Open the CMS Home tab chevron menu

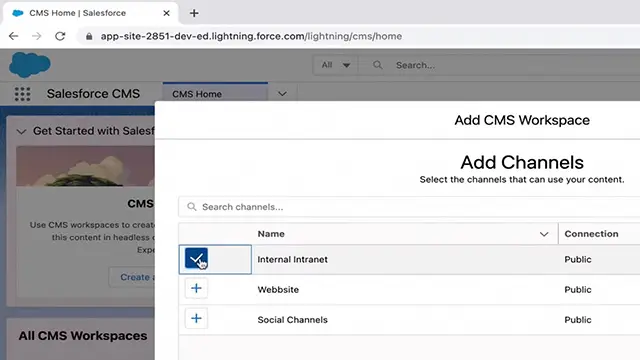coord(282,94)
